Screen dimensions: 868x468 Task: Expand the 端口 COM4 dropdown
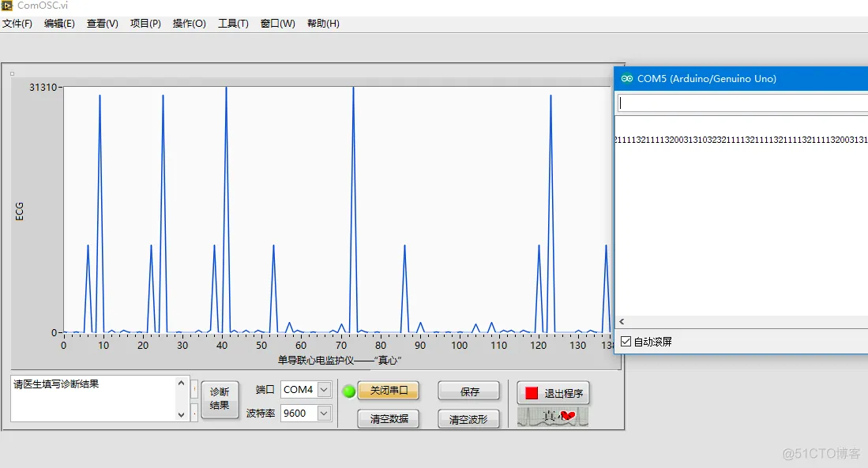[x=324, y=389]
